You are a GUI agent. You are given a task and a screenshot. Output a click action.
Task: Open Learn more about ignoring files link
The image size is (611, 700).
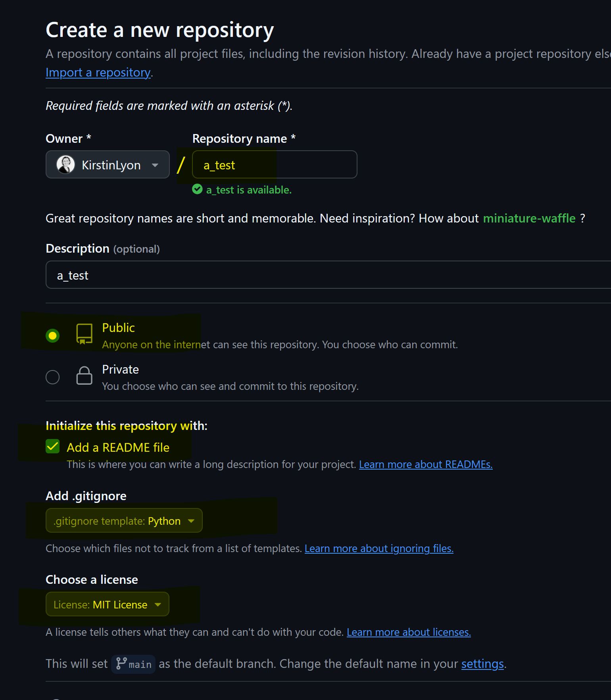point(379,548)
